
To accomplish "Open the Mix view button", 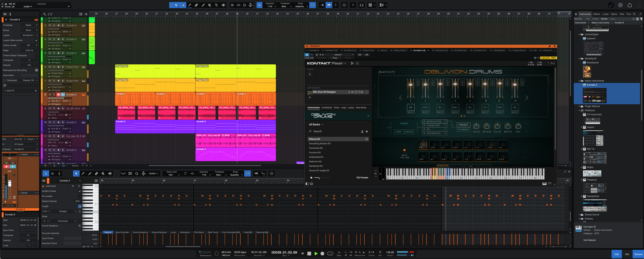I will [627, 254].
